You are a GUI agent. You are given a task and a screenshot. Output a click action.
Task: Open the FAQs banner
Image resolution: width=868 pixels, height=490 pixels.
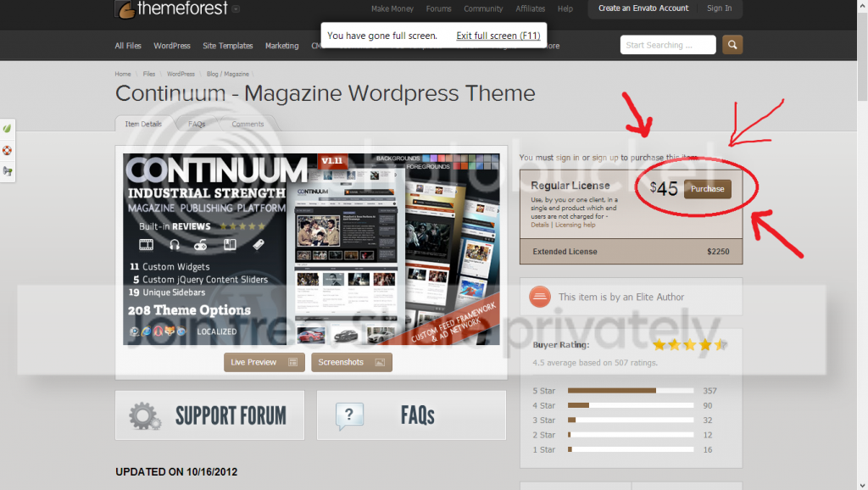[411, 415]
